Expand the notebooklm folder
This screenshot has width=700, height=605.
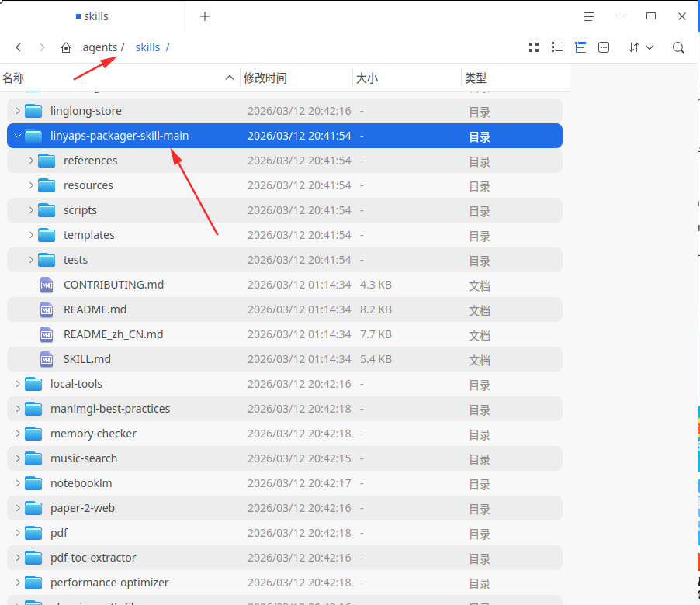pyautogui.click(x=18, y=483)
